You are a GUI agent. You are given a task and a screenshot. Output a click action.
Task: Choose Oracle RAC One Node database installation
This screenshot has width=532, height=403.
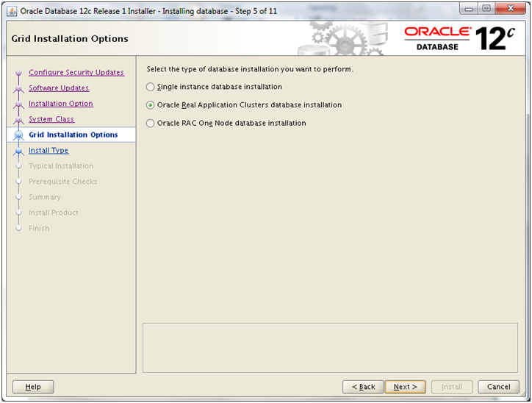[226, 123]
